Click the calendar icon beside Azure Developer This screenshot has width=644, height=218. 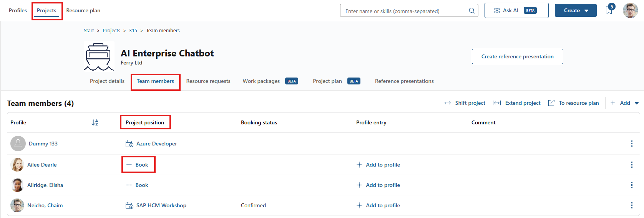pos(129,144)
